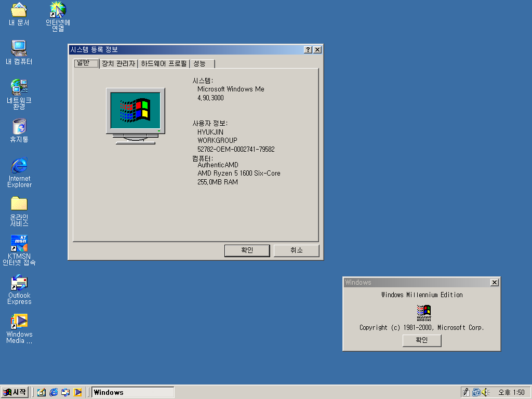Image resolution: width=532 pixels, height=399 pixels.
Task: Click the Show Desktop quick launch icon
Action: 42,392
